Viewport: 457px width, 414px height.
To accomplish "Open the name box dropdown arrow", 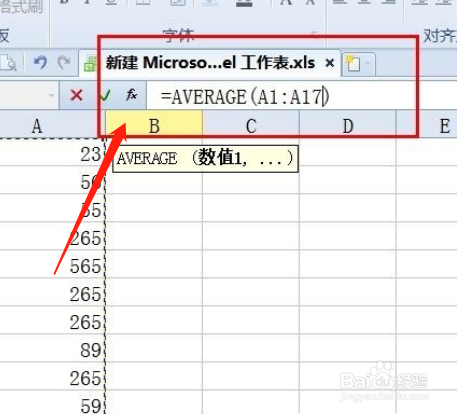I will (x=51, y=96).
